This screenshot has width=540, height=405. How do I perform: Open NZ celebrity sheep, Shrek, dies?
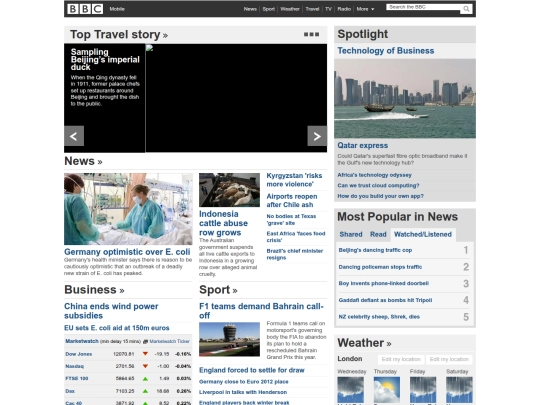(379, 317)
